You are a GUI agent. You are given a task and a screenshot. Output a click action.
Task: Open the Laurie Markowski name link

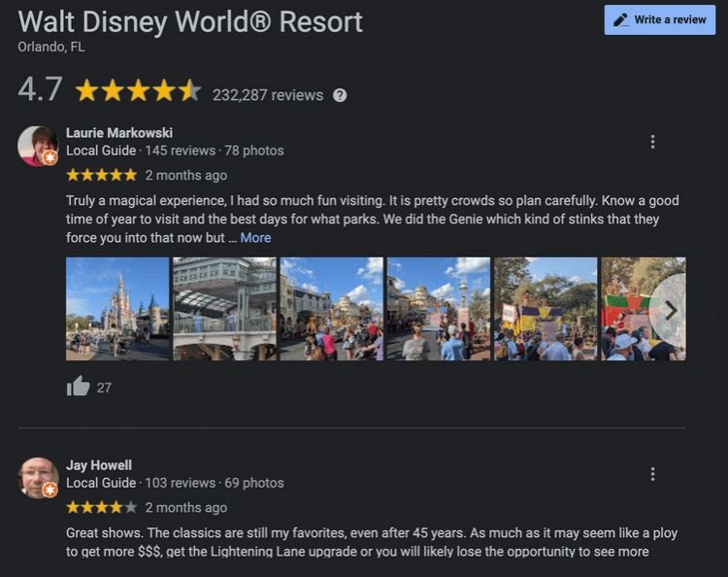[x=119, y=133]
